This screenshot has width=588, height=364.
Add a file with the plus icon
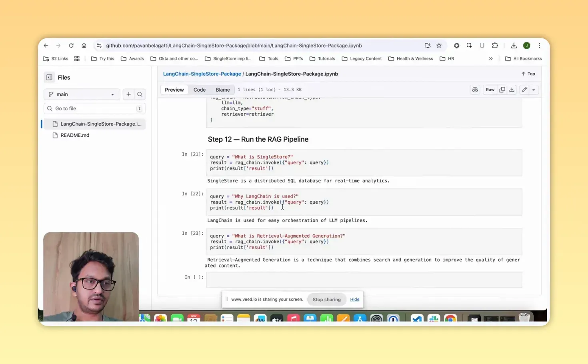point(128,94)
